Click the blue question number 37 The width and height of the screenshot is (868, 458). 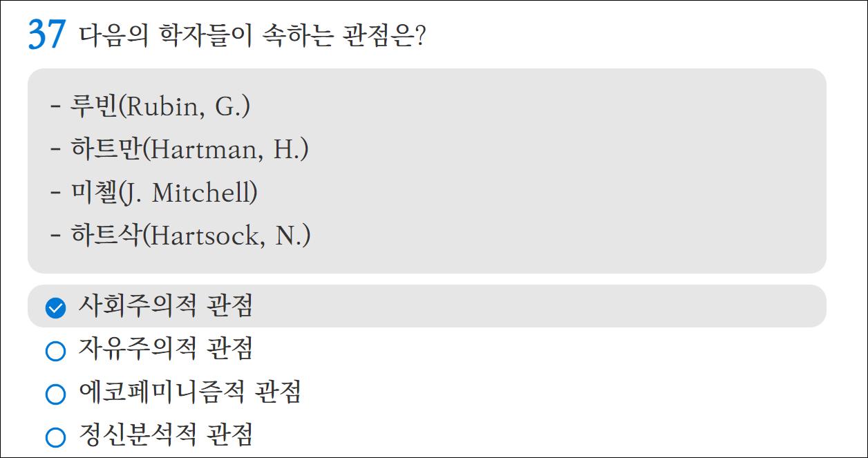point(46,35)
